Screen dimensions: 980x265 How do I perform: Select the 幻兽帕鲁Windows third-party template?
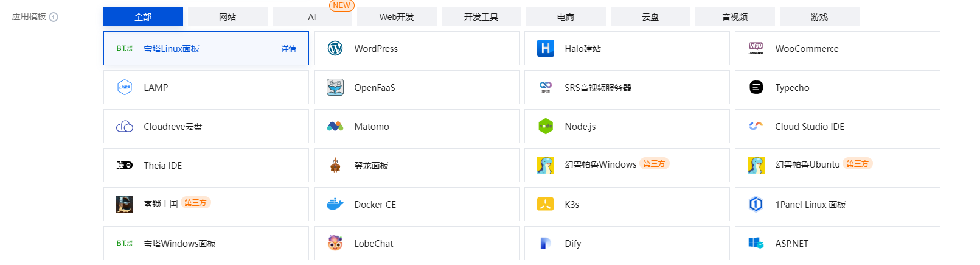coord(627,165)
